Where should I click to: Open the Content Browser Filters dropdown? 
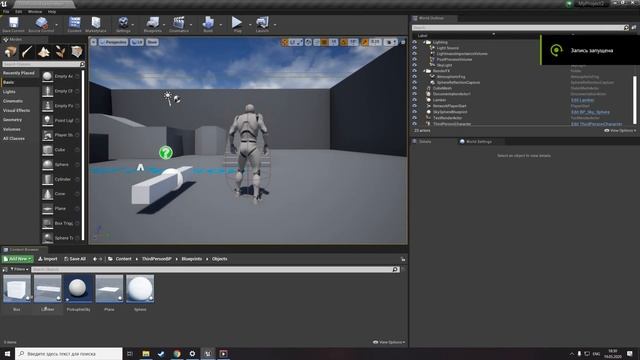[x=19, y=269]
